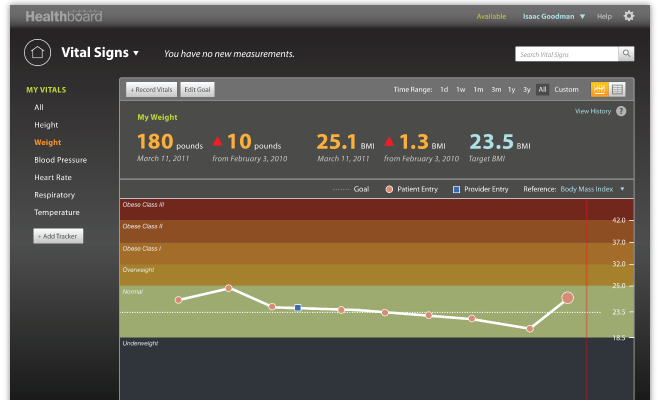Viewport: 660px width, 400px height.
Task: Click the Search Vital Signs field
Action: 566,53
